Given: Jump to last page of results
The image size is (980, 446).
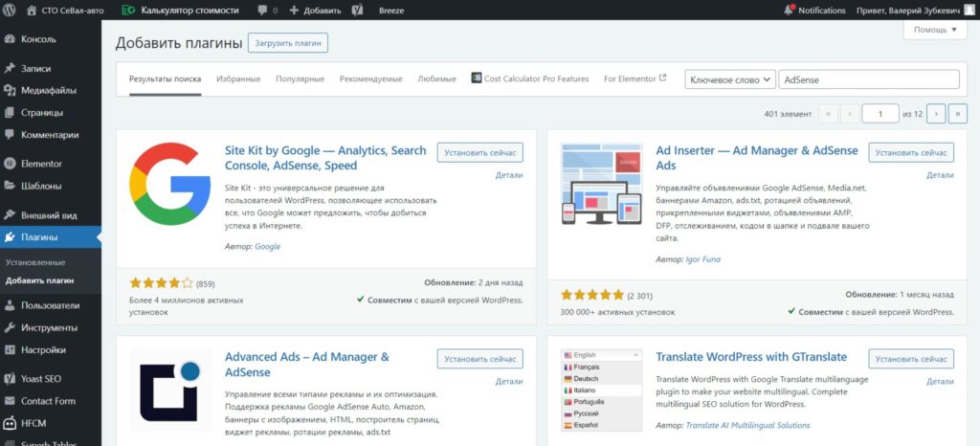Looking at the screenshot, I should coord(957,114).
